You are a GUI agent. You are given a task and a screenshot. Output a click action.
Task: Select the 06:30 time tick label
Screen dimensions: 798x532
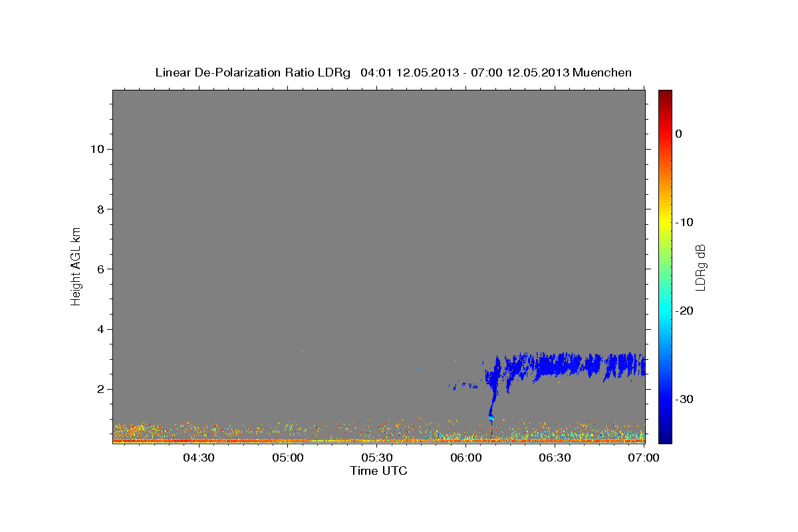pos(555,458)
